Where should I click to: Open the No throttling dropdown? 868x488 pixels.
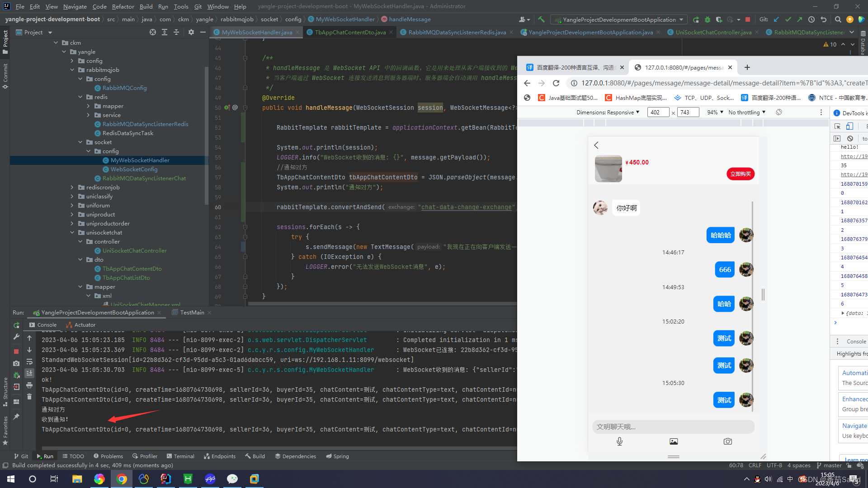pos(747,113)
